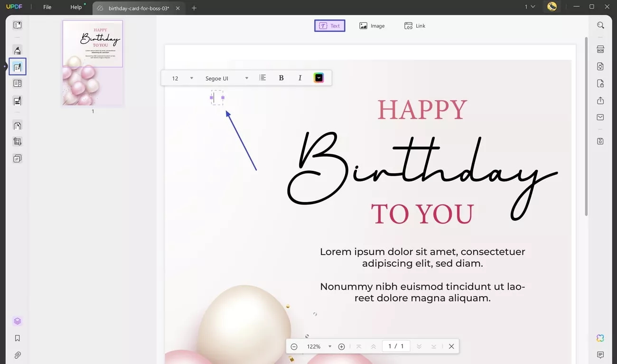The width and height of the screenshot is (617, 364).
Task: Click inside the new empty text box
Action: [x=217, y=97]
